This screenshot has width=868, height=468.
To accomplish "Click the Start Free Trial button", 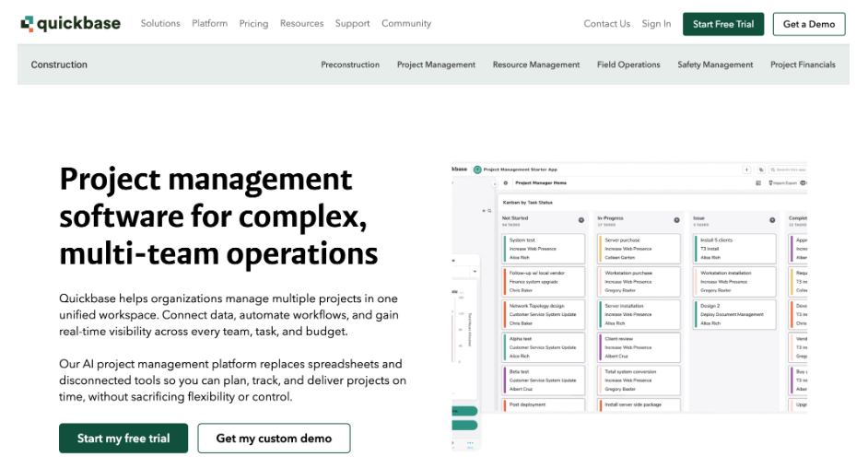I will click(x=723, y=24).
